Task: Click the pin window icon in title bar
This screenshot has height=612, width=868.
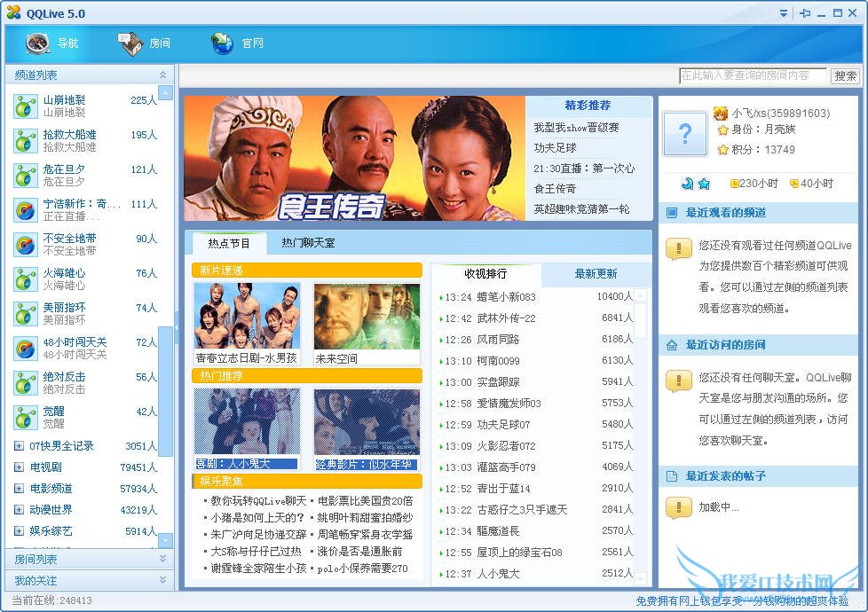Action: point(805,13)
